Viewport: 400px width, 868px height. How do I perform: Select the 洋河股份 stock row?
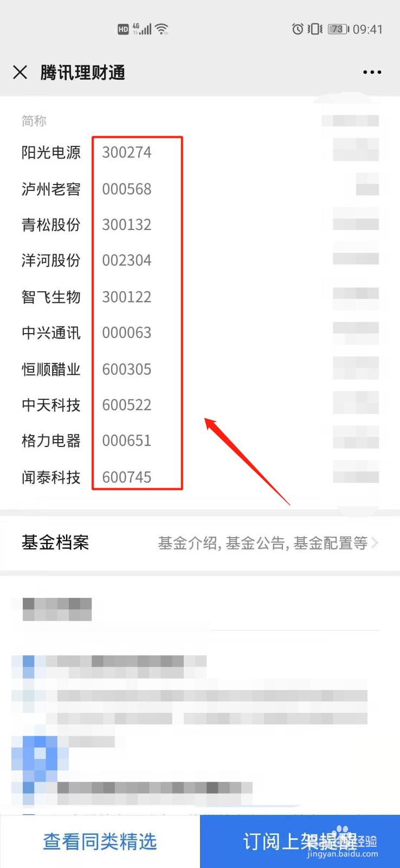[200, 260]
